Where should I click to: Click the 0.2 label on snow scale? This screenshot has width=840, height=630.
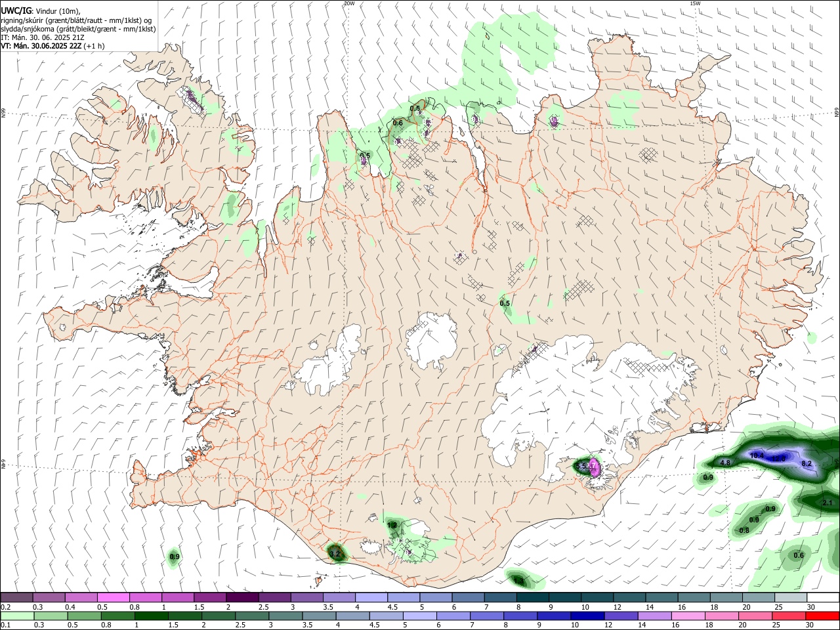[x=6, y=607]
